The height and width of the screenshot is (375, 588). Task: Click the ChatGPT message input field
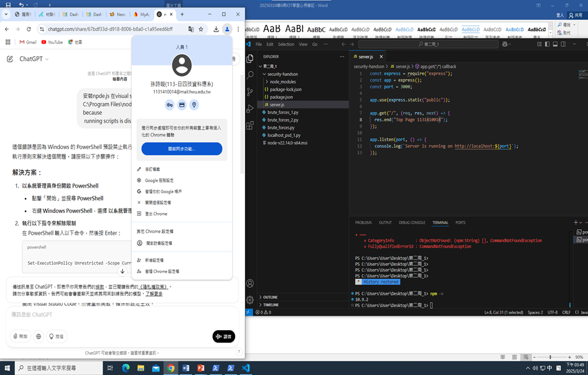[x=118, y=315]
